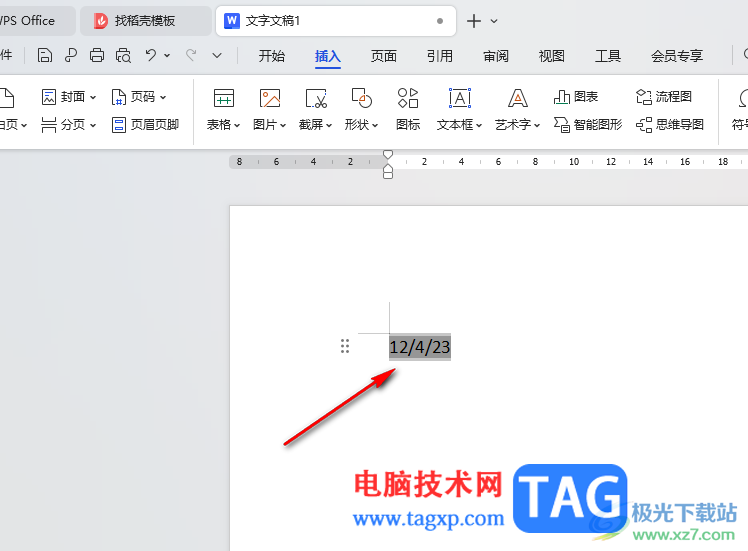Viewport: 748px width, 551px height.
Task: Click the 页眉页脚 icon
Action: coord(118,125)
